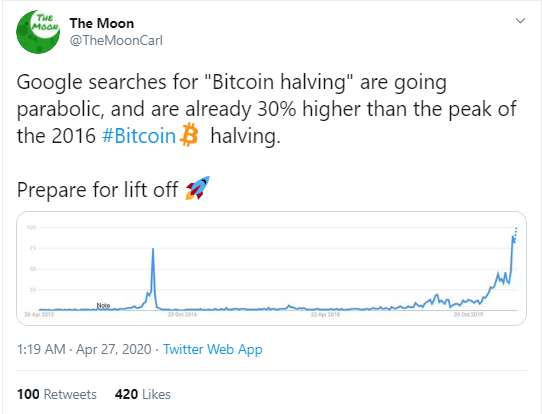Open the Google Trends chart image
Viewport: 542px width, 414px height.
coord(271,269)
